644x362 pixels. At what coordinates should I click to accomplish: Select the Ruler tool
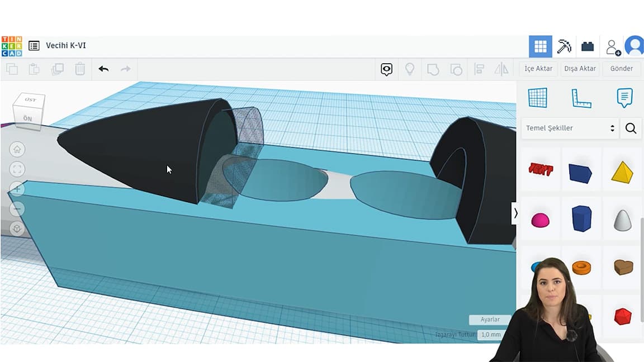click(x=581, y=98)
